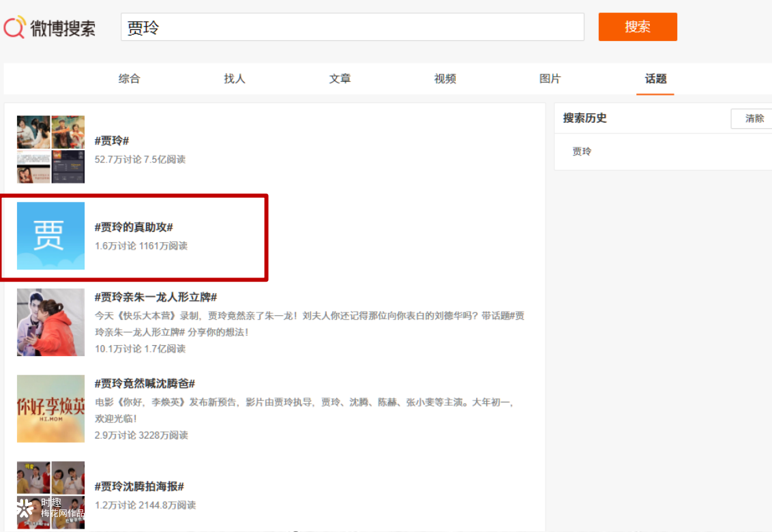This screenshot has width=772, height=532.
Task: Click the 搜索历史 panel heading
Action: pyautogui.click(x=585, y=118)
